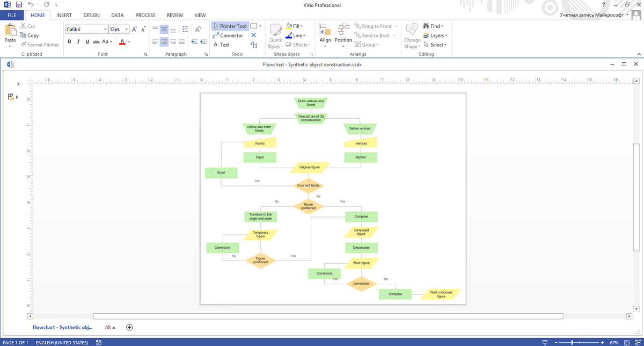This screenshot has width=644, height=346.
Task: Open the Line dropdown
Action: [296, 35]
